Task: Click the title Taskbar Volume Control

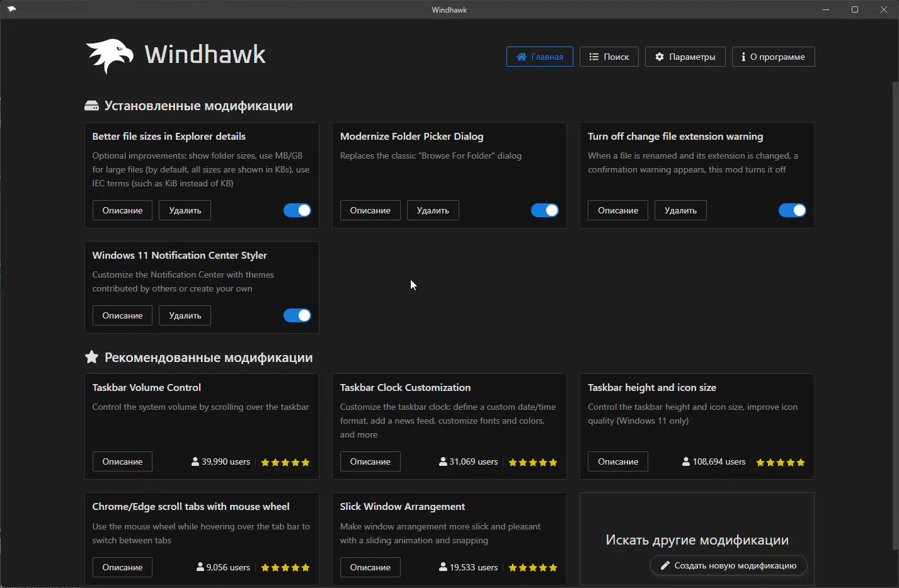Action: [x=147, y=387]
